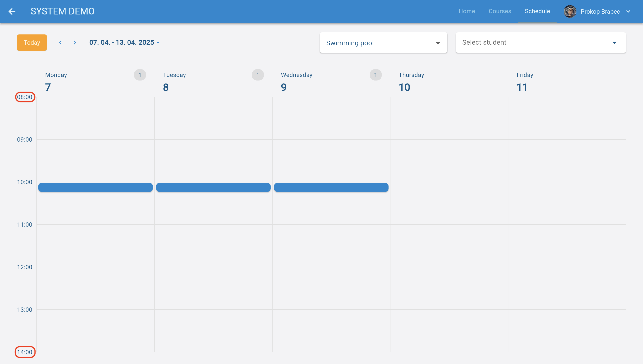This screenshot has height=364, width=643.
Task: Select the Friday 11 day header
Action: pyautogui.click(x=525, y=82)
